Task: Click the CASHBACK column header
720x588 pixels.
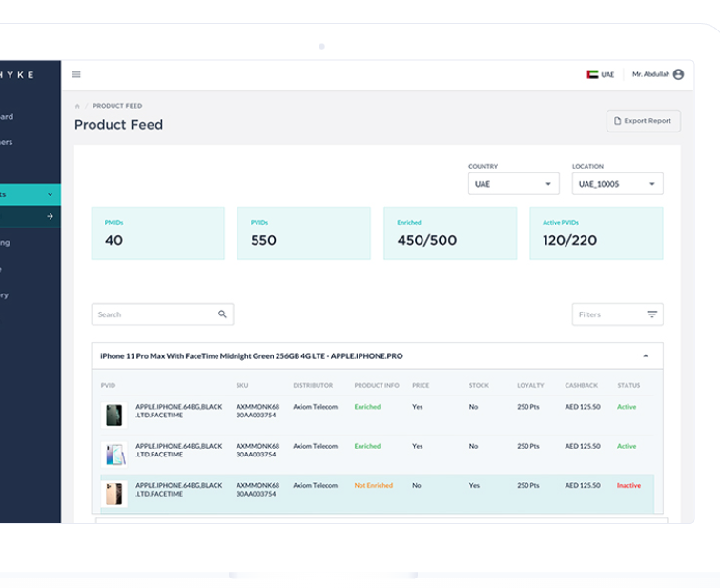Action: point(582,385)
